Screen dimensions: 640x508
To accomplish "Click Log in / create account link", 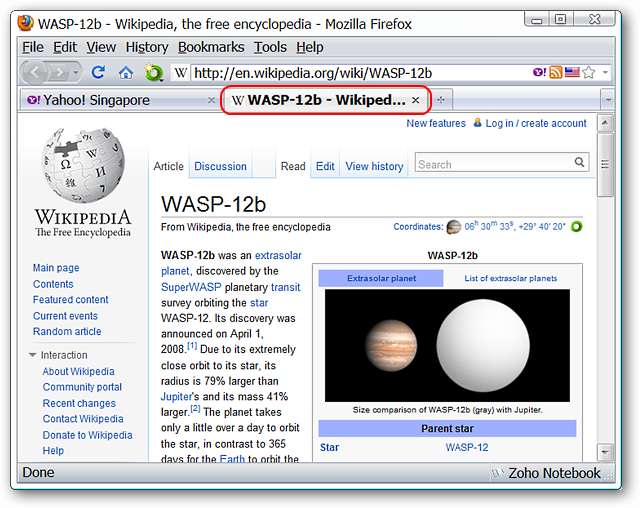I will pos(536,123).
